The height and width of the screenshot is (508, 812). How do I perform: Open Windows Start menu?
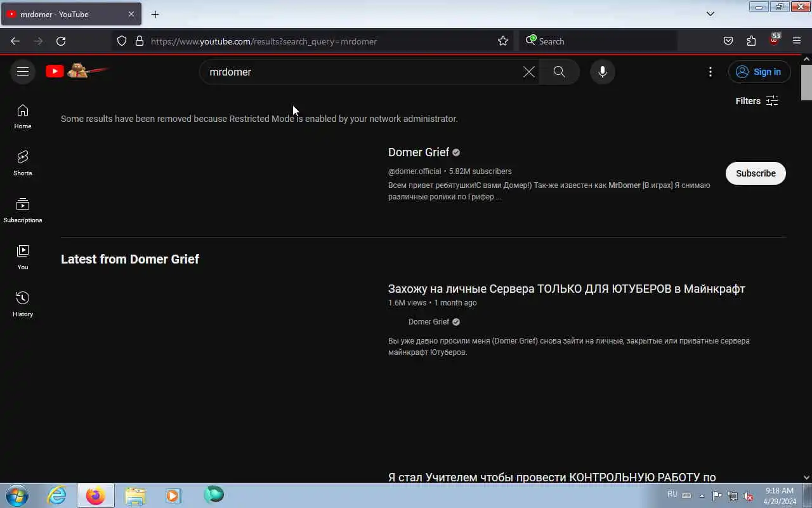point(16,495)
